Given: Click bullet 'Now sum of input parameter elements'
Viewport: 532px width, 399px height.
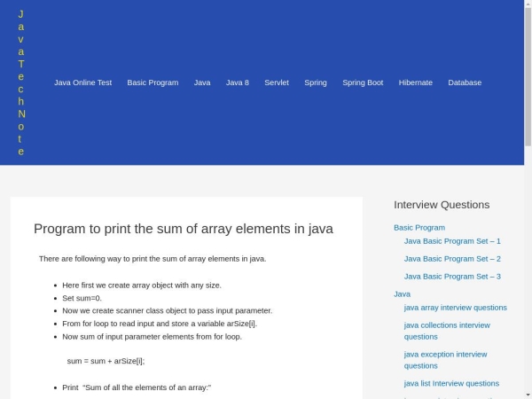Looking at the screenshot, I should [152, 337].
